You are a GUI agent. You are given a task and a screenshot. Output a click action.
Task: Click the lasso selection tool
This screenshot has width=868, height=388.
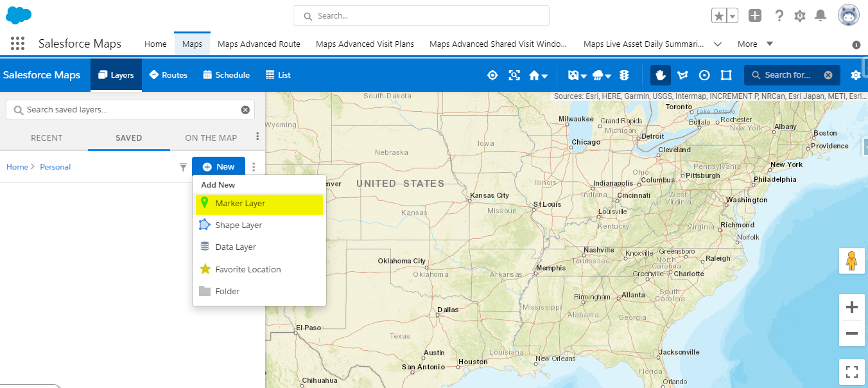(682, 75)
